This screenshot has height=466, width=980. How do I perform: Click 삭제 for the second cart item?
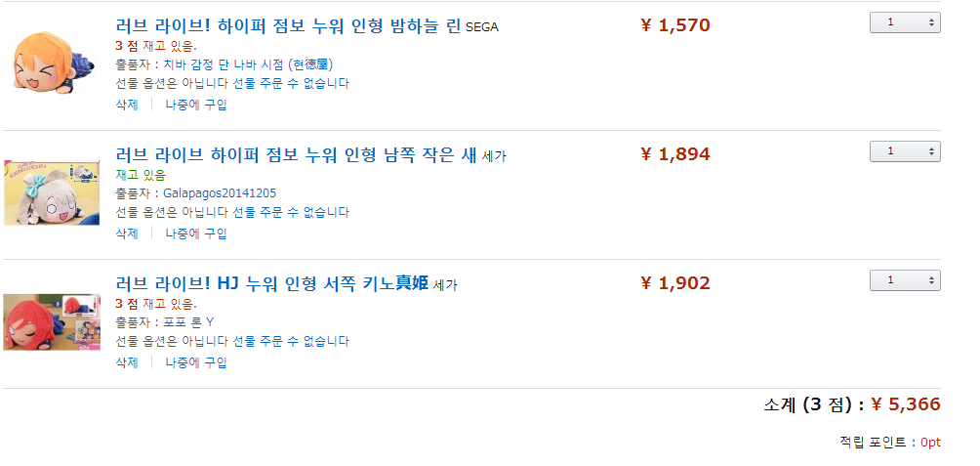pos(126,233)
